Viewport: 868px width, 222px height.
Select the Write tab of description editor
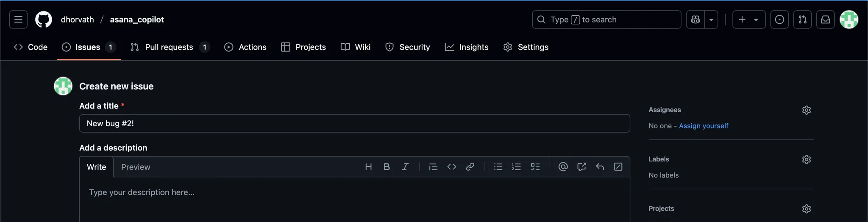pos(97,167)
